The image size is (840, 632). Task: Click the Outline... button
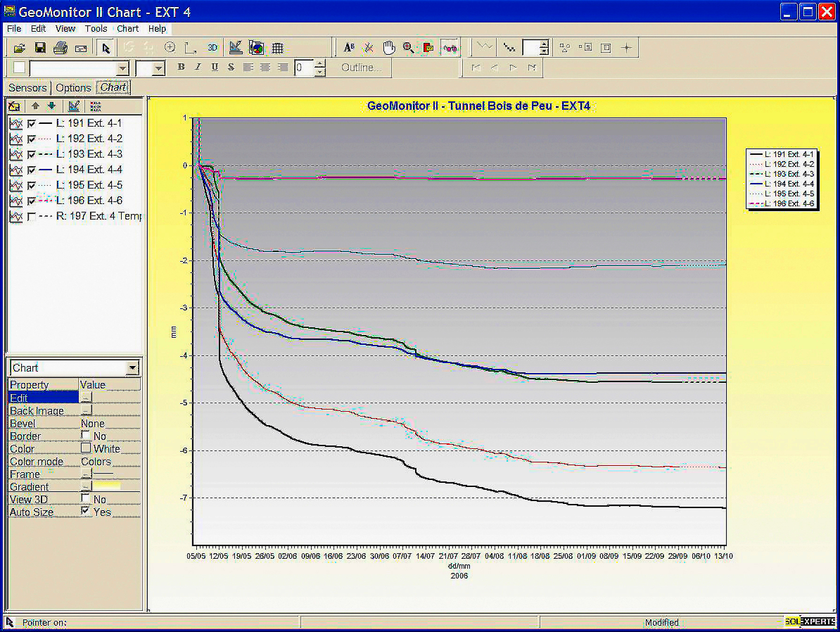click(x=361, y=68)
